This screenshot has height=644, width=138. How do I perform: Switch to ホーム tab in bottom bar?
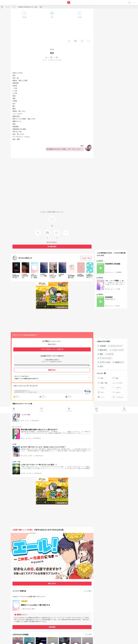[x=14, y=409]
